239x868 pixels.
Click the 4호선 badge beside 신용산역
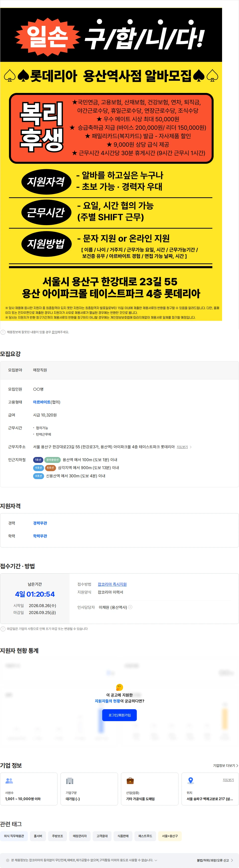pos(39,476)
